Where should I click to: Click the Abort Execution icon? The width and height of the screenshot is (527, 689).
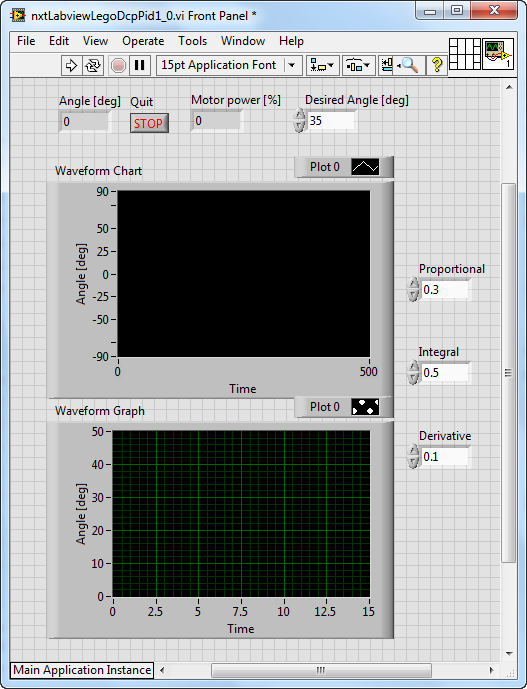coord(118,65)
